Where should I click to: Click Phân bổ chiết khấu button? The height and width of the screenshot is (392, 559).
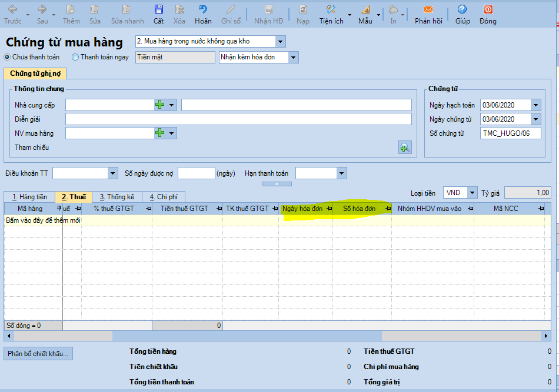[x=38, y=353]
